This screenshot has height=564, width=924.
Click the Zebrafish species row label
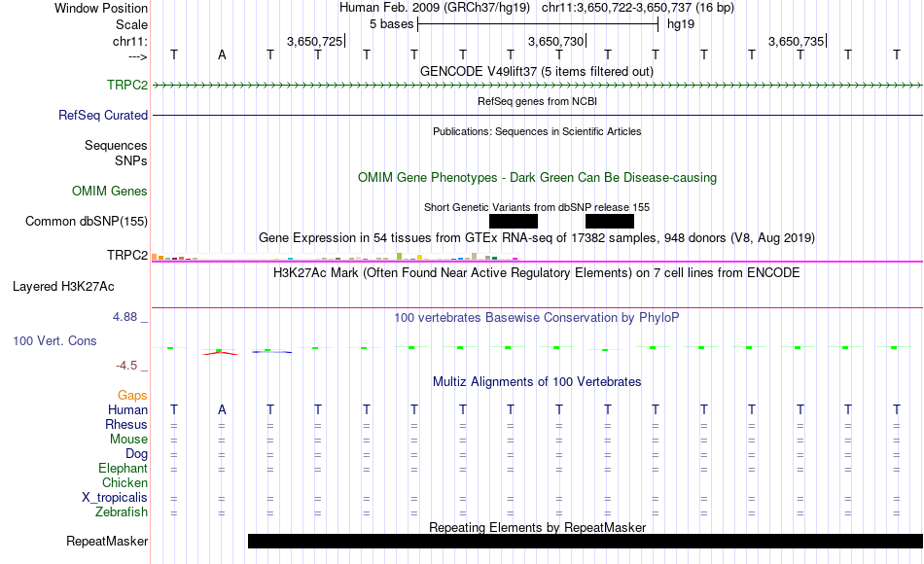122,511
